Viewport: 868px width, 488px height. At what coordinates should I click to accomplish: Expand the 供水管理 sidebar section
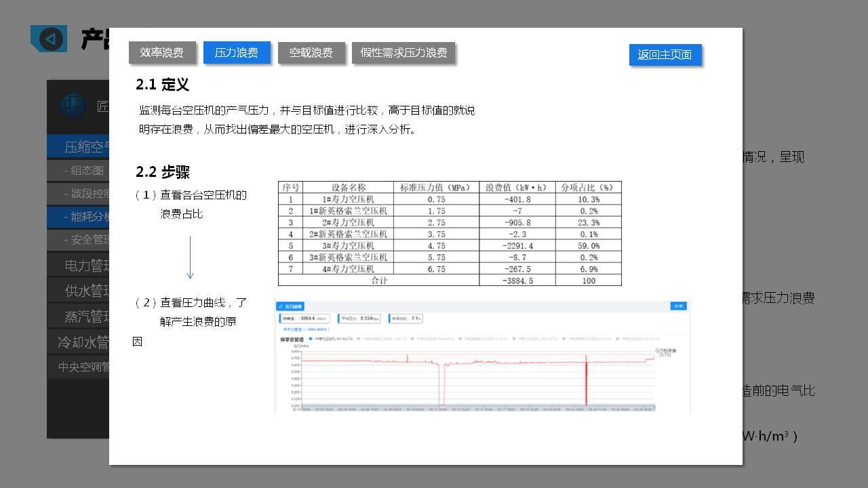(79, 291)
